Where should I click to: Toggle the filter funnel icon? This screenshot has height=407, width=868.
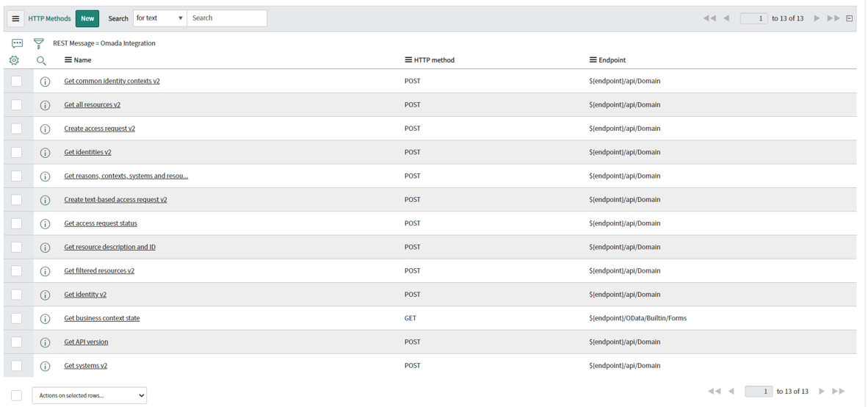click(38, 43)
